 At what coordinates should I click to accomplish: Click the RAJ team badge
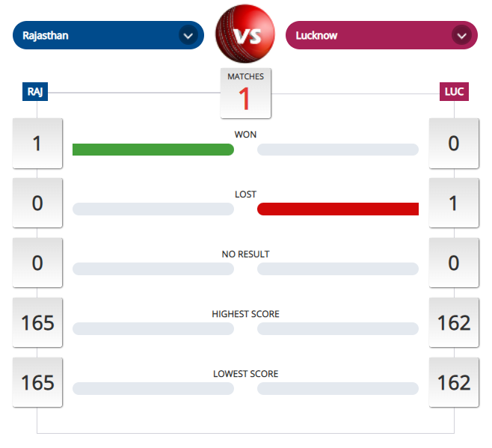(x=35, y=92)
